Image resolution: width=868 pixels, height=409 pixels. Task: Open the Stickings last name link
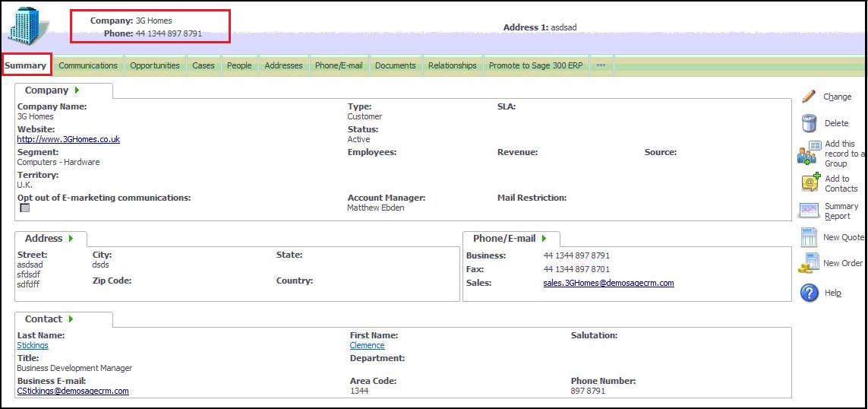point(33,345)
